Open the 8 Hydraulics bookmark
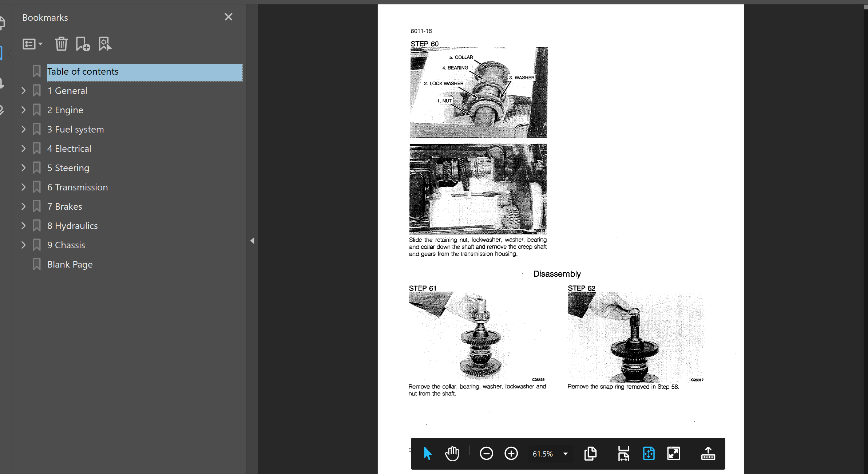 pyautogui.click(x=72, y=226)
